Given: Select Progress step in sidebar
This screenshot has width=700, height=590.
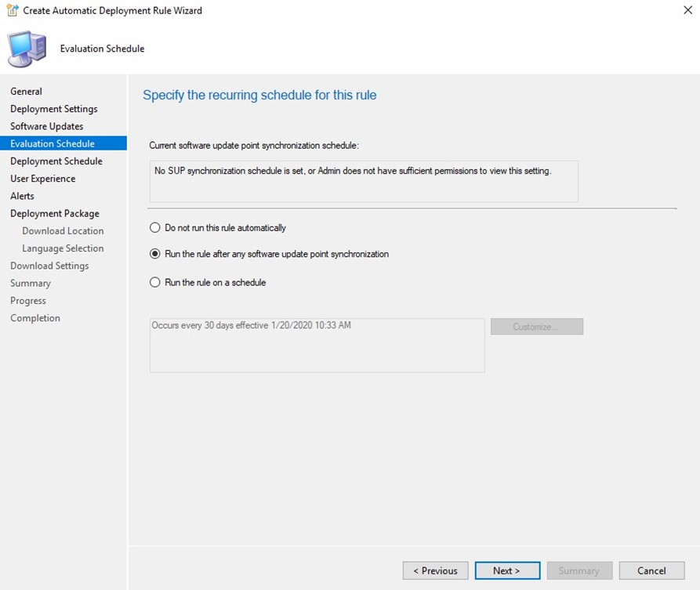Looking at the screenshot, I should point(28,300).
